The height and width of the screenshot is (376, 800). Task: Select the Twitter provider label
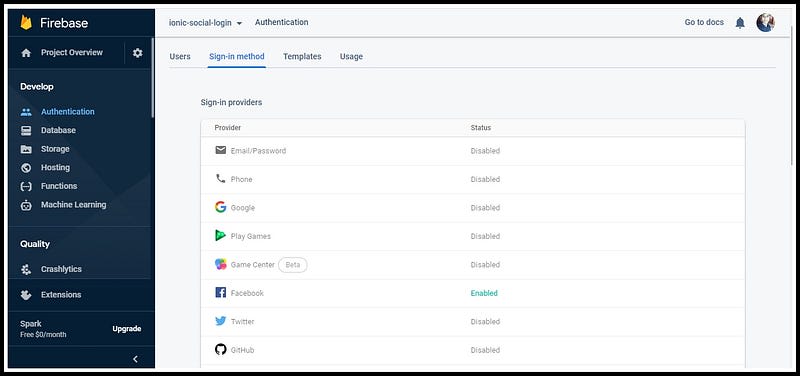tap(242, 322)
